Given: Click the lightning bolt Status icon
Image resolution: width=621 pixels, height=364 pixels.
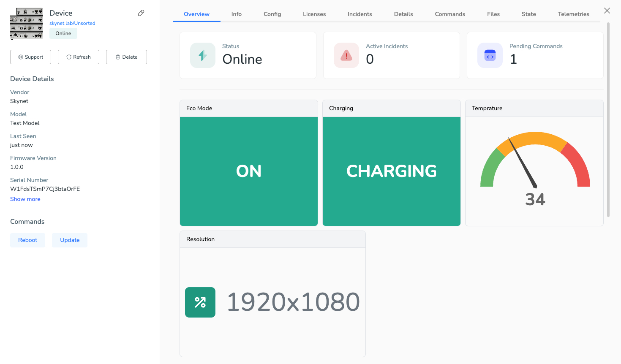Looking at the screenshot, I should pos(203,55).
